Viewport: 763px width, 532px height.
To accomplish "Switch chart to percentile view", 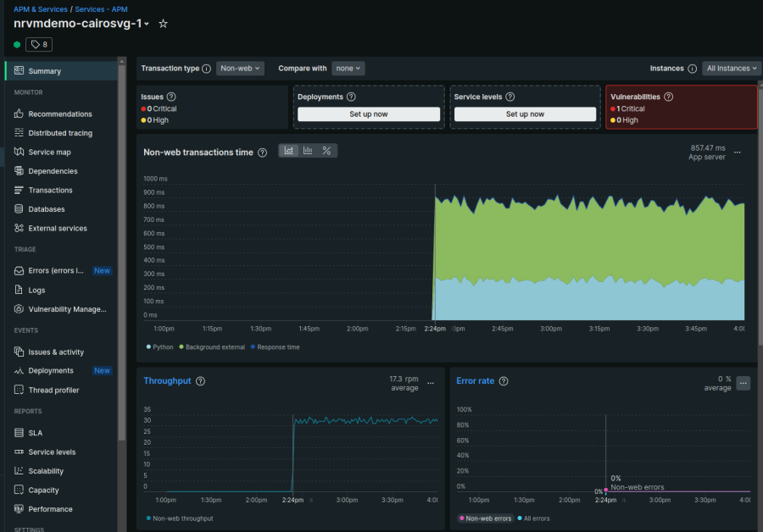I will pos(326,151).
